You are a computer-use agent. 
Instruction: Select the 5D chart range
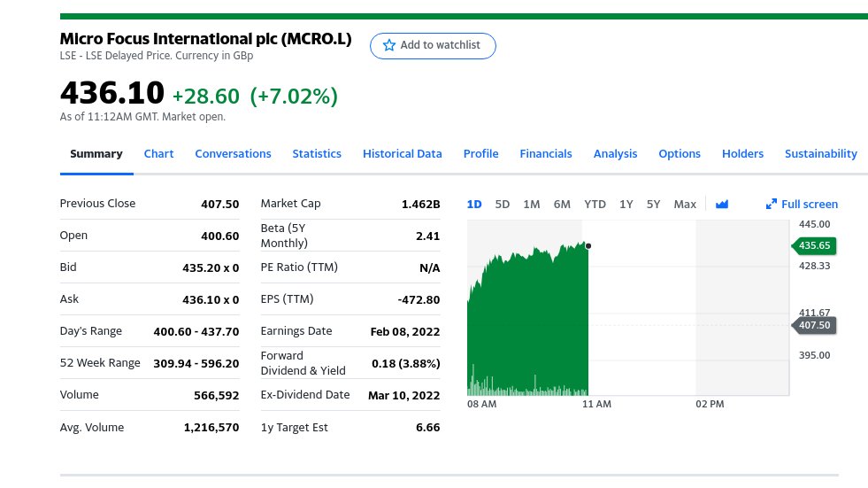click(502, 205)
